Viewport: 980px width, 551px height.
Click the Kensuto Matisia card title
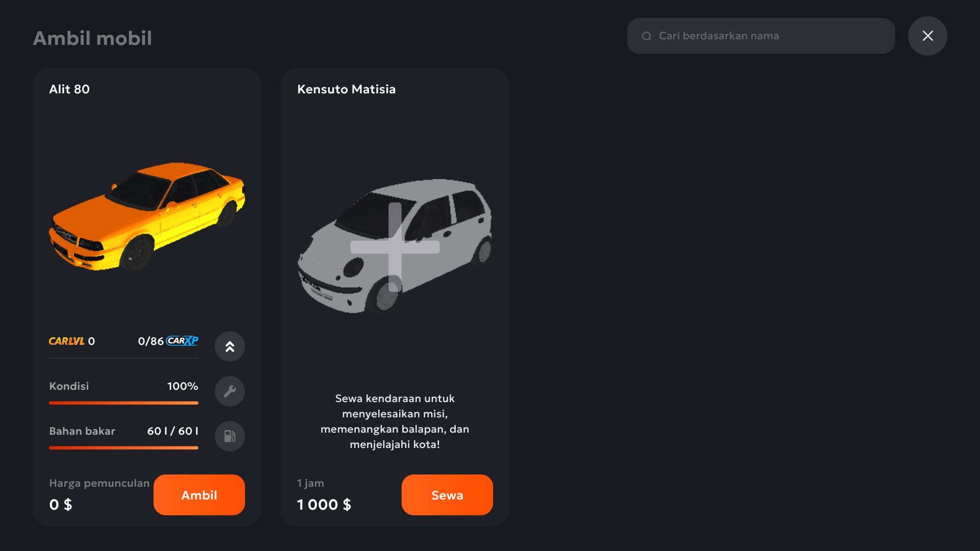(x=347, y=89)
